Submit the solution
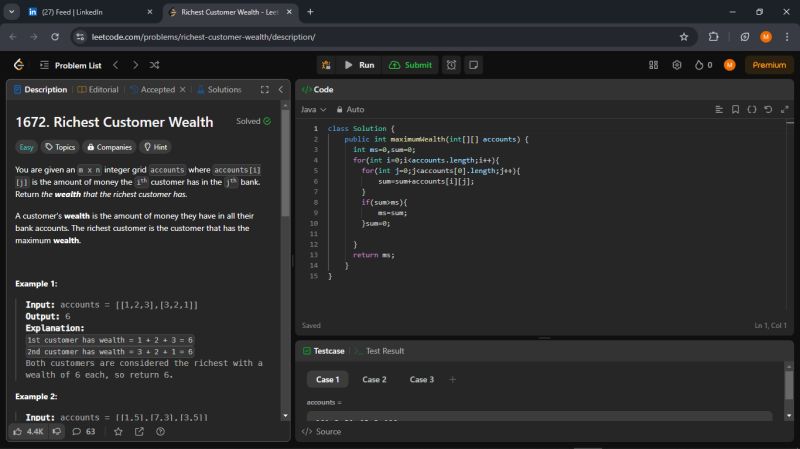Image resolution: width=800 pixels, height=449 pixels. click(x=410, y=65)
